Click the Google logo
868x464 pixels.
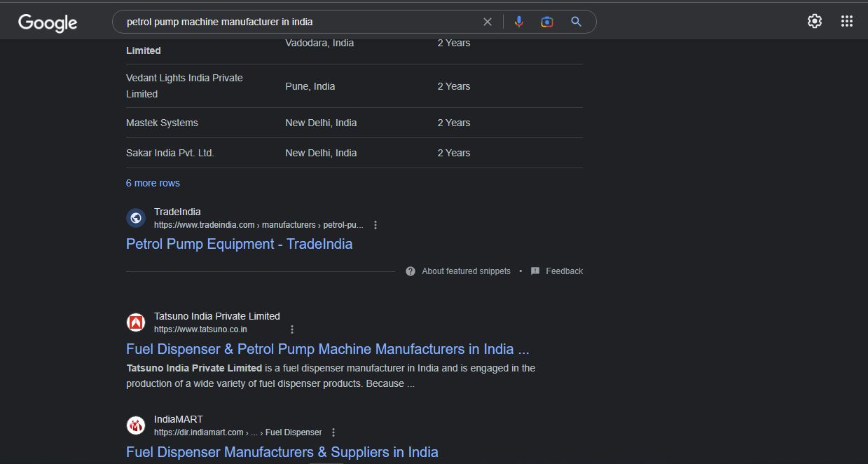[x=48, y=22]
